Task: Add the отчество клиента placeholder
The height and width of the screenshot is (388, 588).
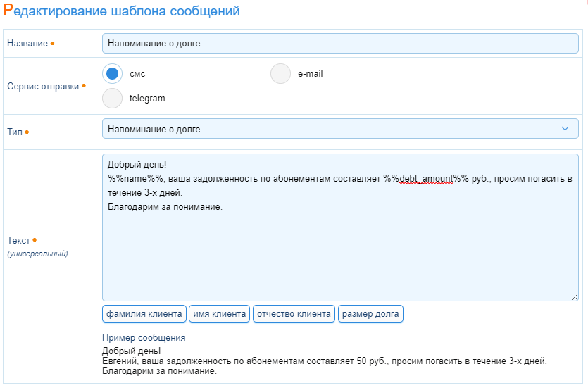Action: coord(294,313)
